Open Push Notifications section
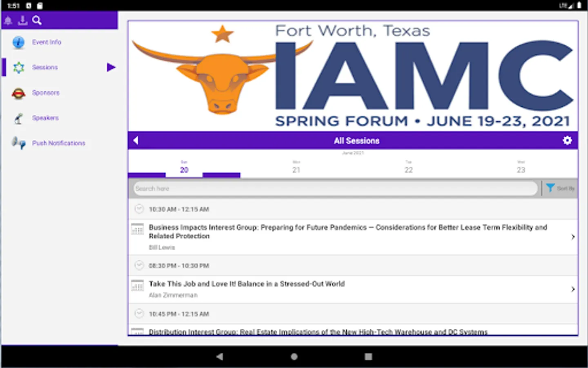The height and width of the screenshot is (368, 588). [x=59, y=143]
